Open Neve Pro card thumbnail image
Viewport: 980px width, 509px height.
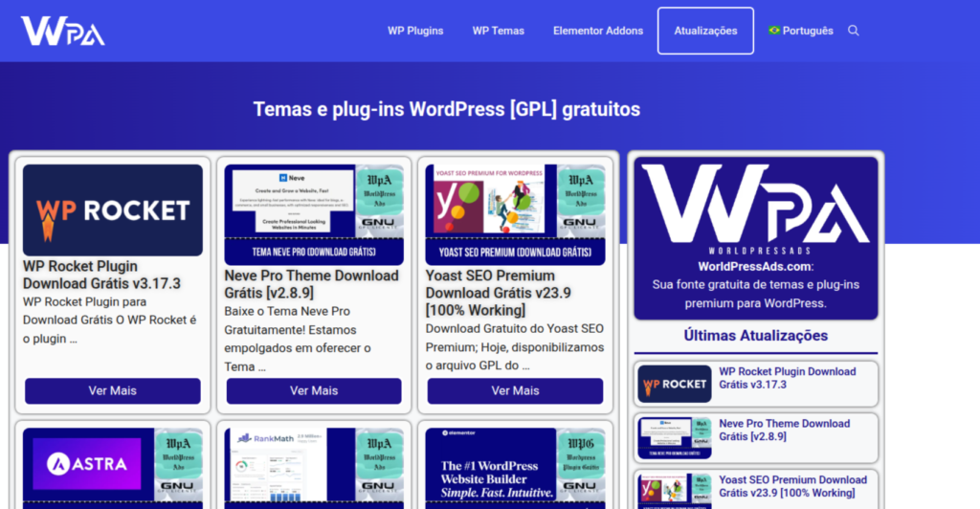point(314,215)
